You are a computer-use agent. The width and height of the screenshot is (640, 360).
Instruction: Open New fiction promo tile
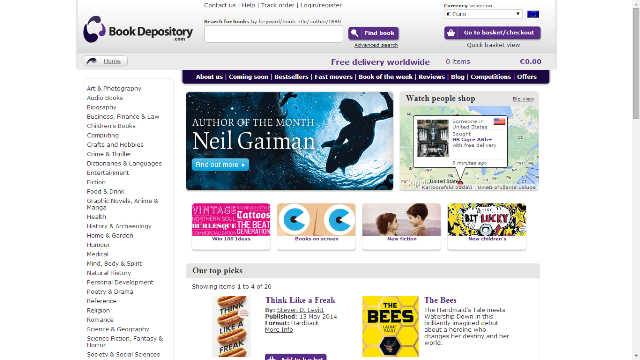(402, 226)
